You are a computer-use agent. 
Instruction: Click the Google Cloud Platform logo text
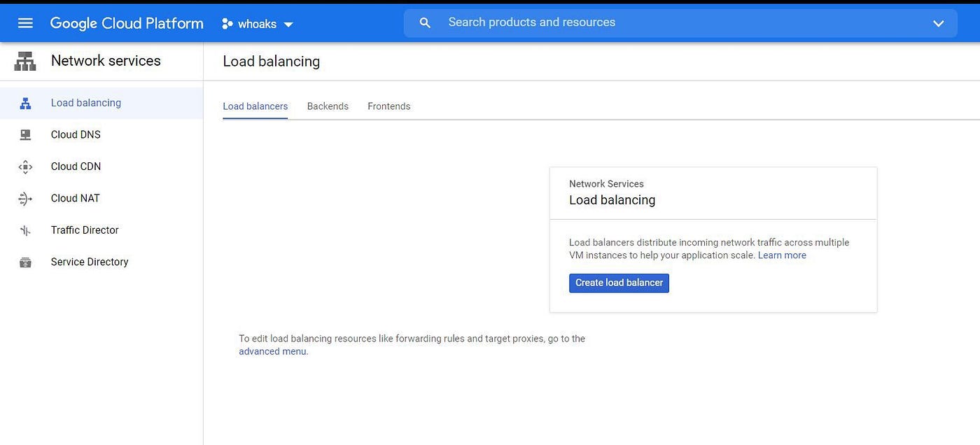127,23
